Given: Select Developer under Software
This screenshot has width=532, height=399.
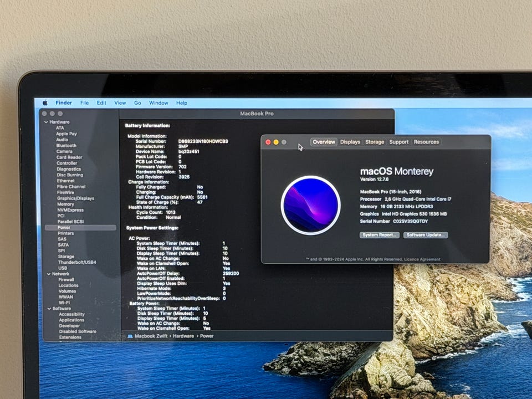Looking at the screenshot, I should pyautogui.click(x=70, y=326).
